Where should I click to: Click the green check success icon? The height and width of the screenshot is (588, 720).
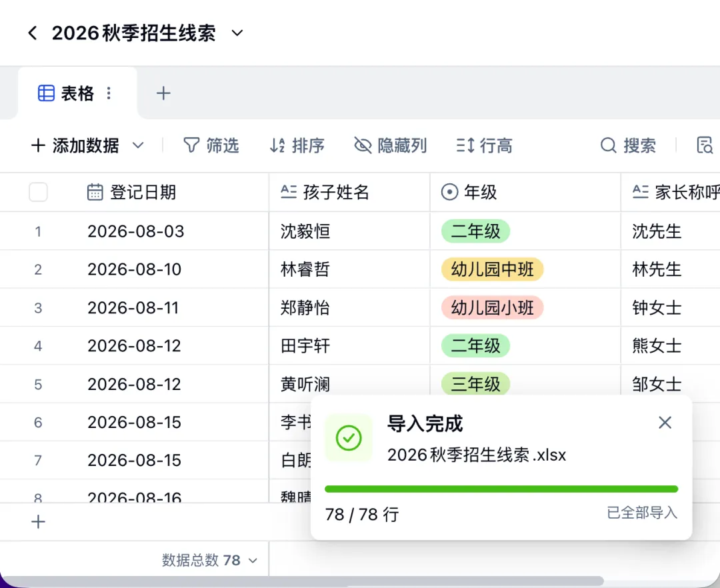(349, 438)
